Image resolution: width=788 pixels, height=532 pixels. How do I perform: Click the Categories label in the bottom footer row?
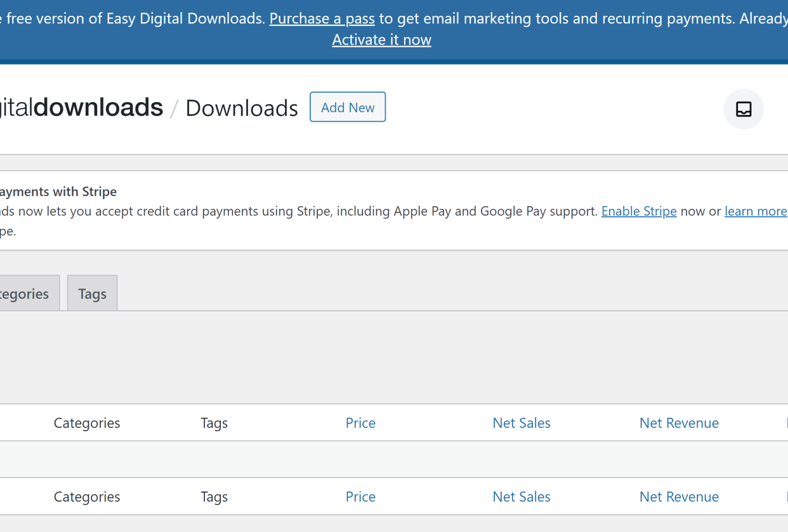point(87,496)
